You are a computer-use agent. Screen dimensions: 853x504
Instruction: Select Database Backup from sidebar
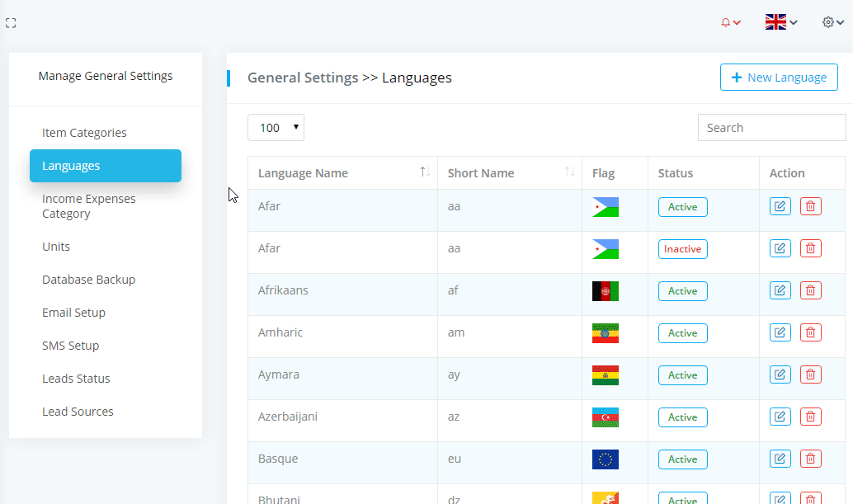[x=88, y=280]
